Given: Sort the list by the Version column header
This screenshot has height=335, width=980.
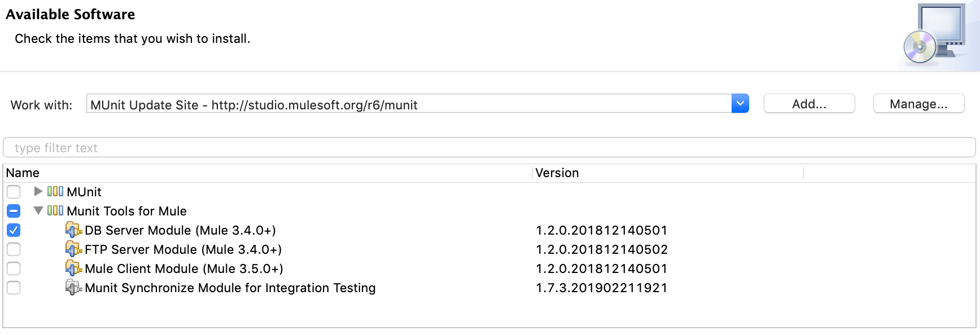Looking at the screenshot, I should tap(557, 173).
